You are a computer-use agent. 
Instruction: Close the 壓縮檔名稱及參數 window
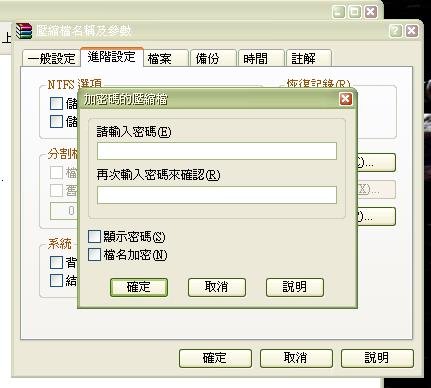(412, 31)
